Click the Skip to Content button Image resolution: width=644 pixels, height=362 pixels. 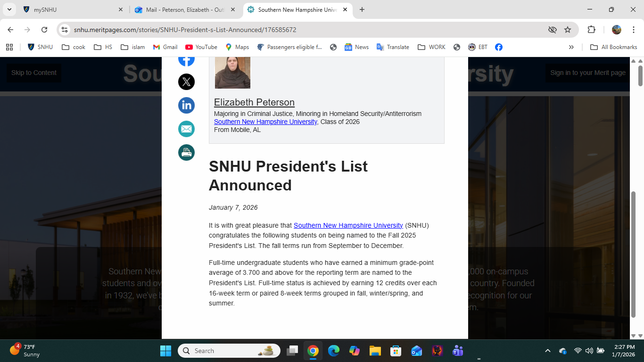point(34,73)
